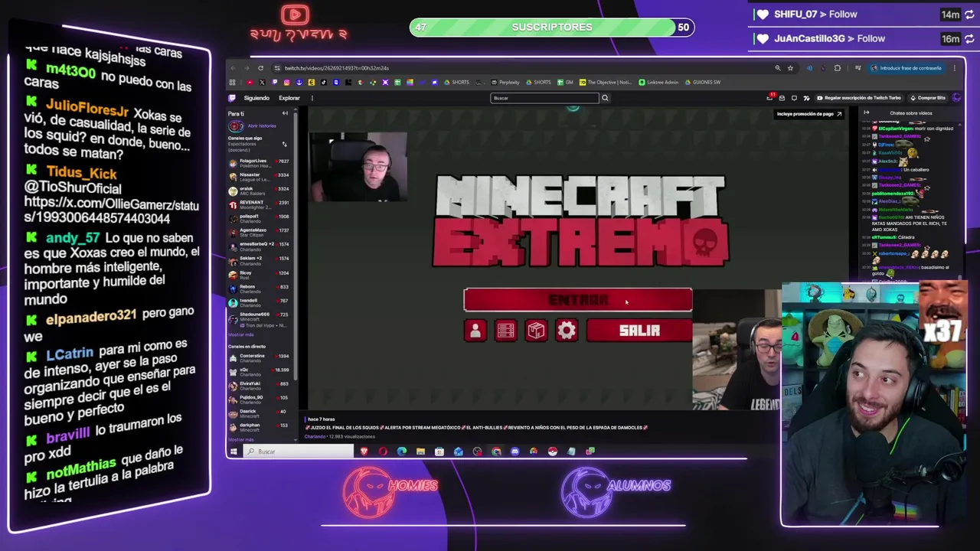This screenshot has width=980, height=551.
Task: Click Introducir frase de contraseña button
Action: click(907, 68)
